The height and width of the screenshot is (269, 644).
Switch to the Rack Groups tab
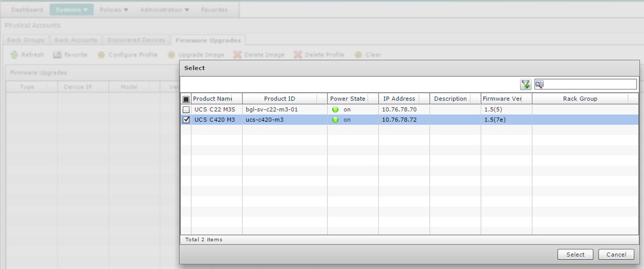tap(27, 40)
